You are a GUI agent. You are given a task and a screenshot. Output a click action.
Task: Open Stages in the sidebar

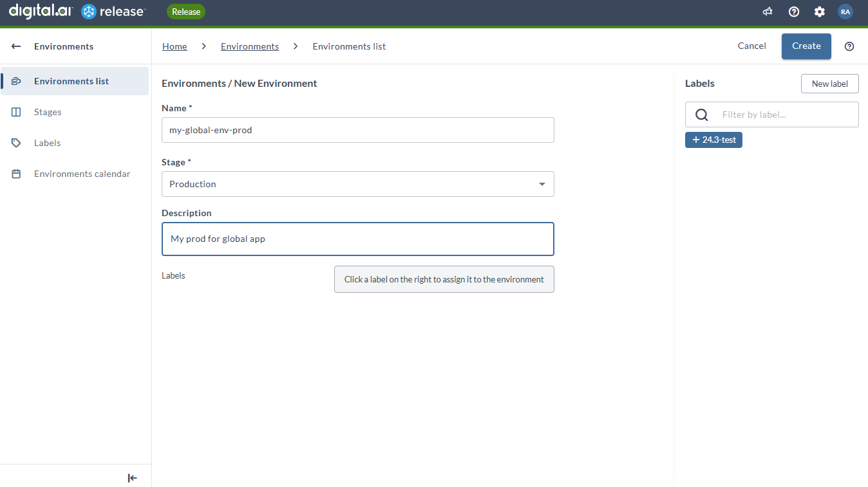pyautogui.click(x=75, y=112)
